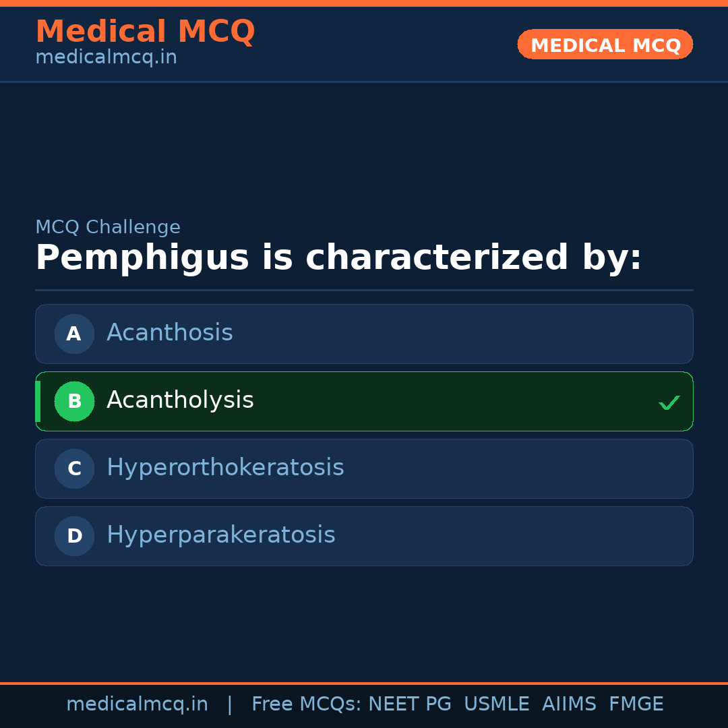Click the USMLE footer label

(x=496, y=704)
